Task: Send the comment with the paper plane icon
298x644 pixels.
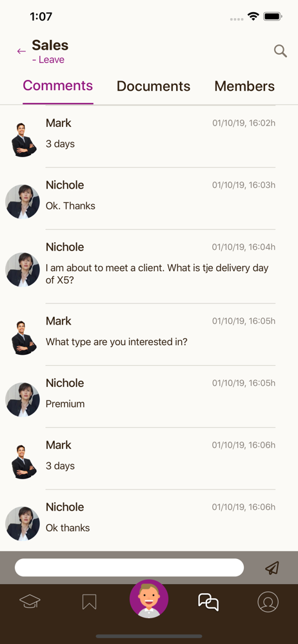Action: (272, 567)
